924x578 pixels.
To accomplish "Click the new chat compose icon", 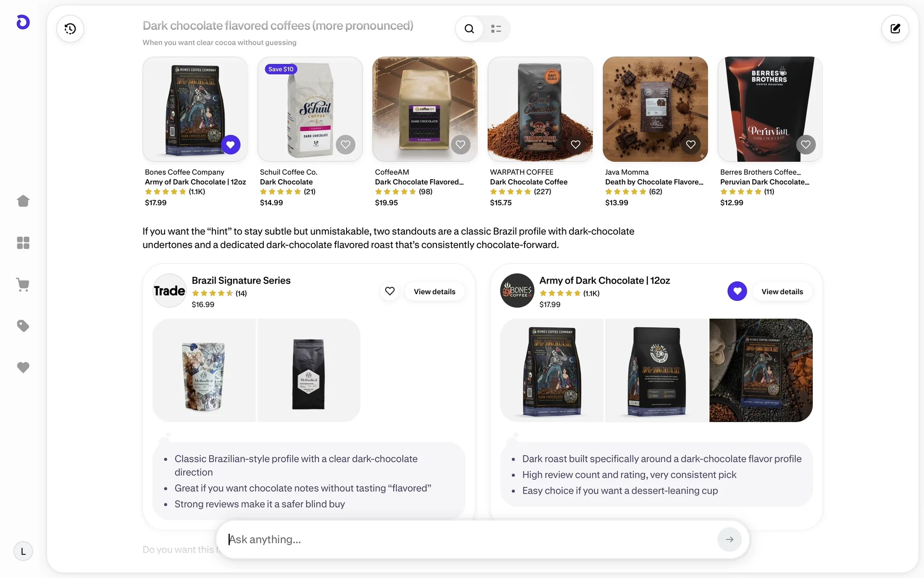I will tap(895, 29).
